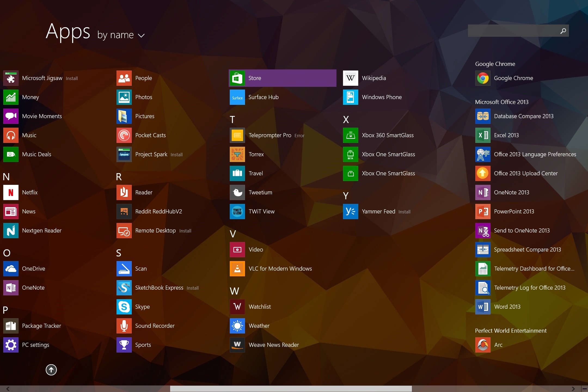Screen dimensions: 588x392
Task: Open PowerPoint 2013 icon
Action: pos(483,212)
